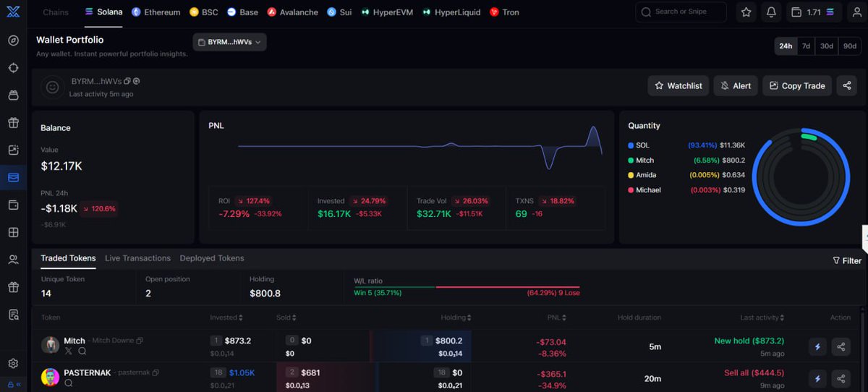Click the star favorites icon in header

click(x=746, y=12)
